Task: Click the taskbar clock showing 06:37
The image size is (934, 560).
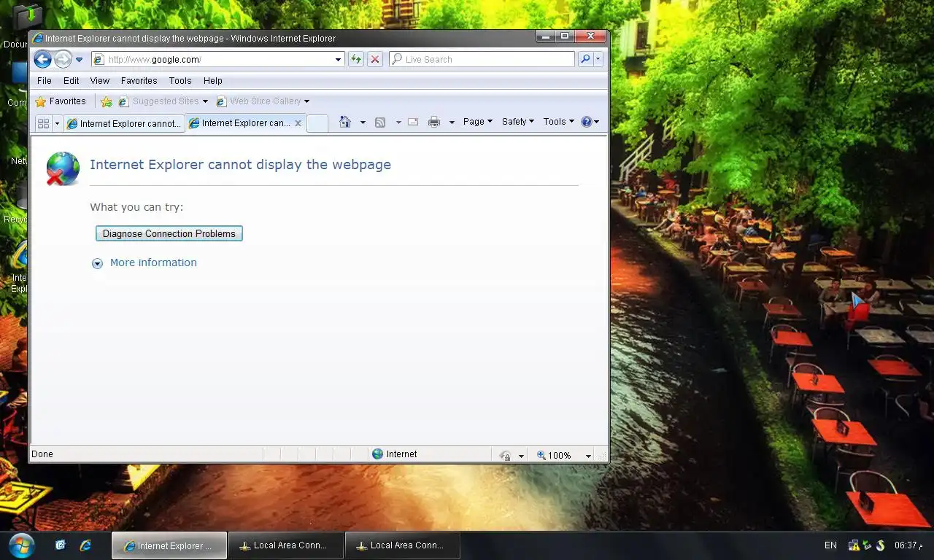Action: pyautogui.click(x=908, y=545)
